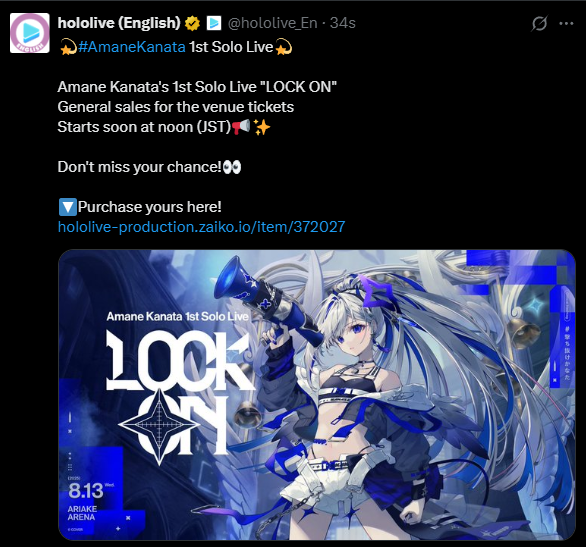Open the post via 34s timestamp
586x547 pixels.
pyautogui.click(x=343, y=23)
